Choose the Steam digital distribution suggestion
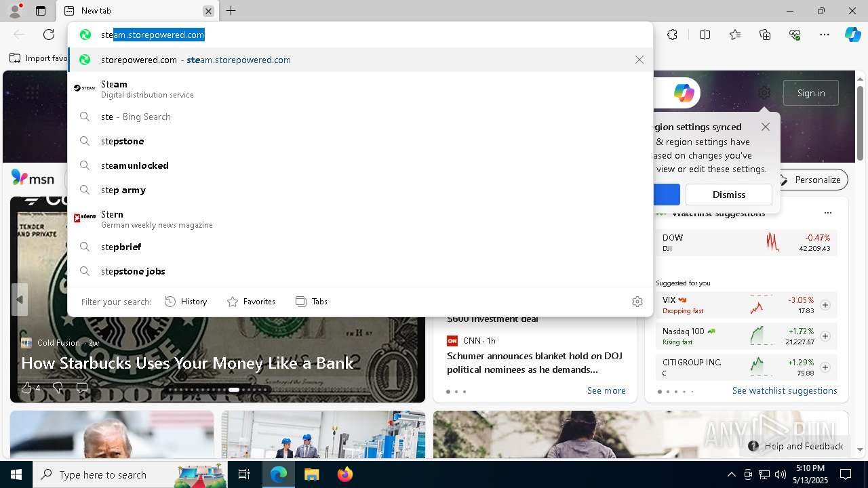868x488 pixels. point(360,89)
